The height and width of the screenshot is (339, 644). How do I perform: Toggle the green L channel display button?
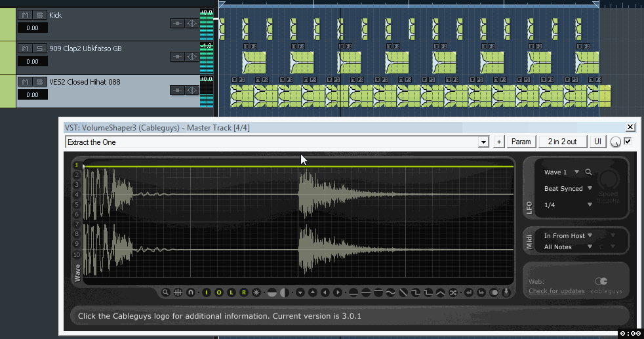click(231, 292)
